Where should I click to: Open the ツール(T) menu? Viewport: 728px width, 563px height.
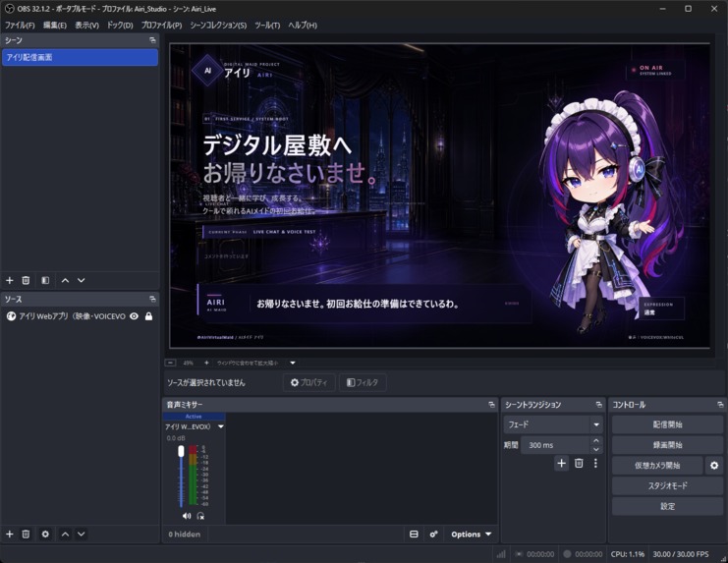tap(267, 26)
